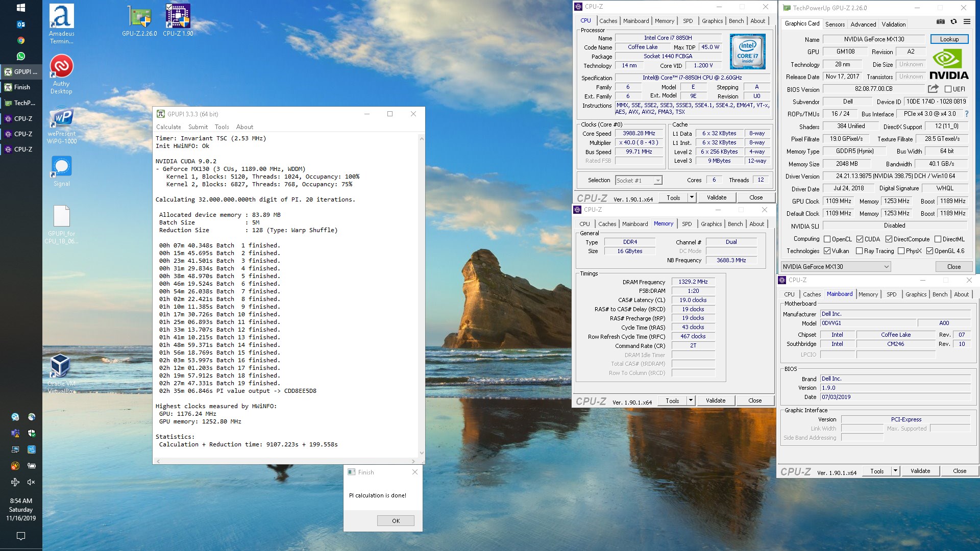Open the Submit menu in GPUPI

pyautogui.click(x=198, y=127)
